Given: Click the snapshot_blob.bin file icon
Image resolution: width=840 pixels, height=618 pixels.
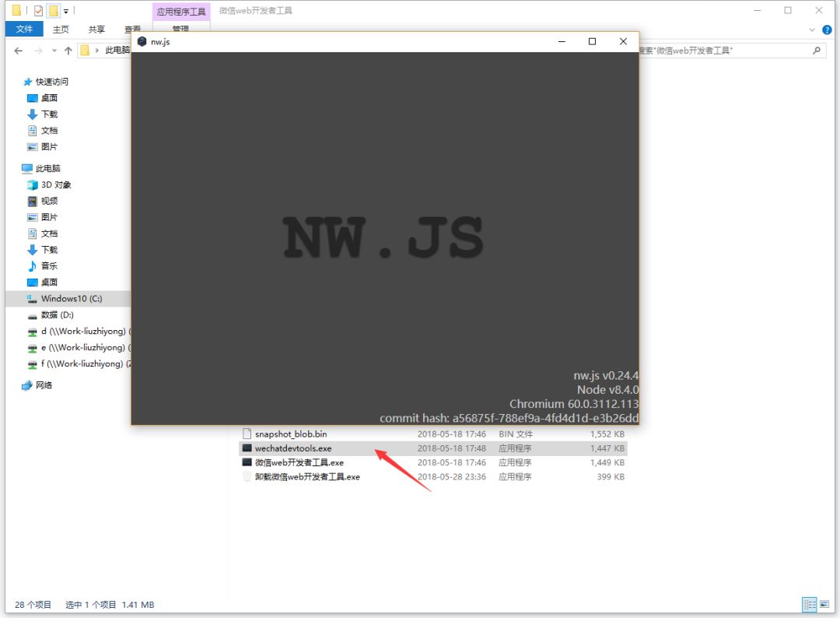Looking at the screenshot, I should [x=247, y=434].
